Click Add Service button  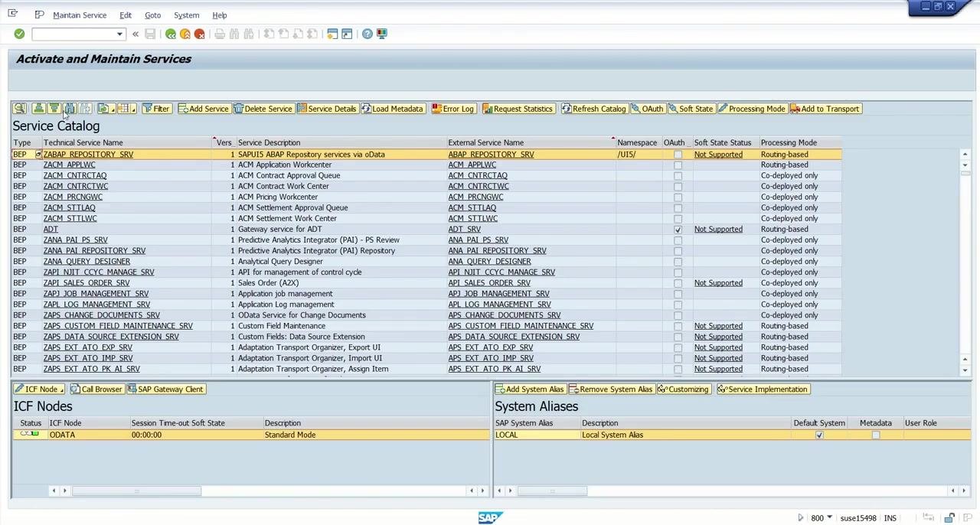coord(204,109)
